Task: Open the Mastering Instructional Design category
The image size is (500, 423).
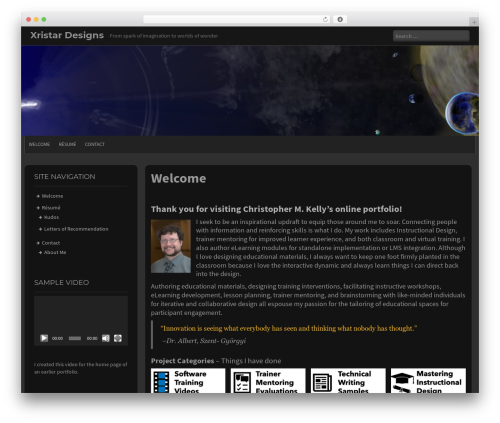Action: [x=428, y=381]
